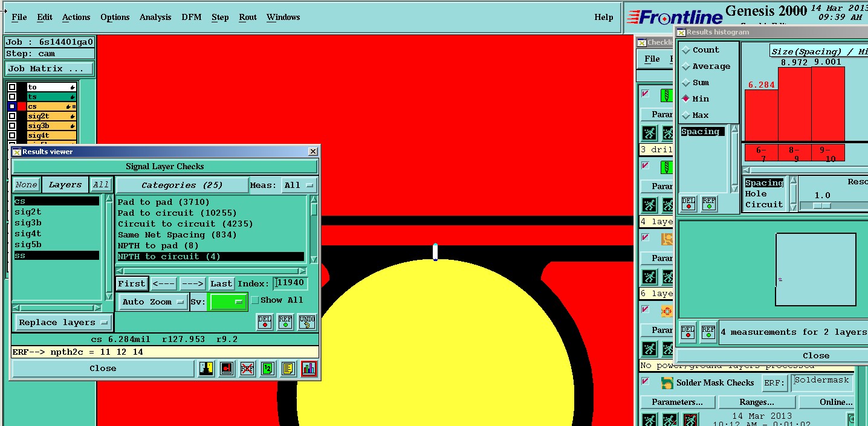Click red color square of cs layer
Viewport: 868px width, 426px height.
[22, 106]
